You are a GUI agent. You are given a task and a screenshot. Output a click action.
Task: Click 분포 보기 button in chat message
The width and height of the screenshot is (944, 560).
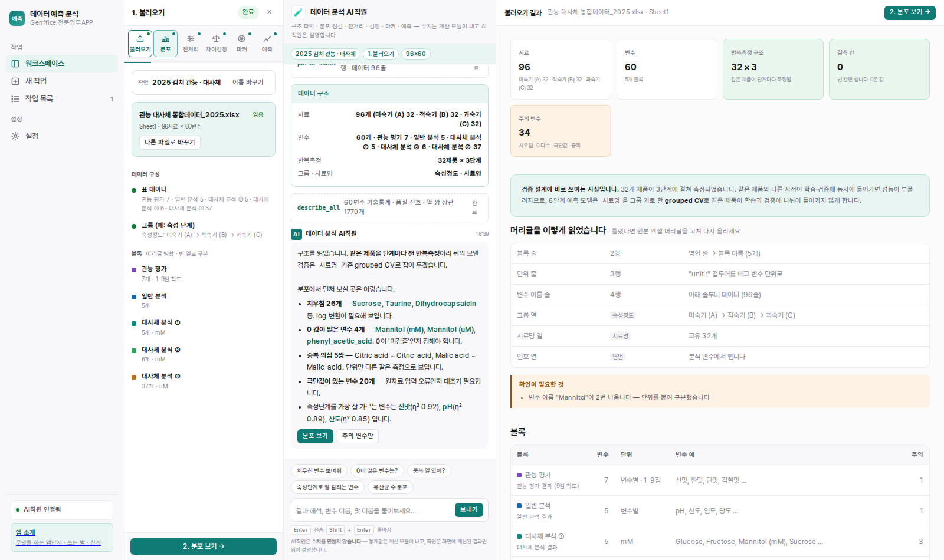(315, 436)
